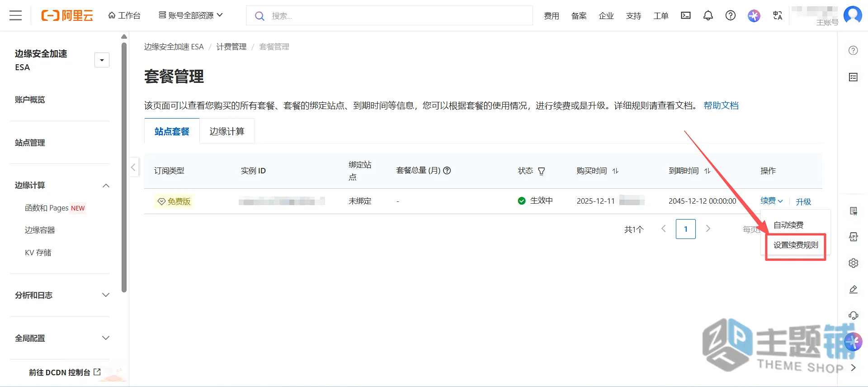
Task: Open the help question mark in top bar
Action: click(x=731, y=15)
